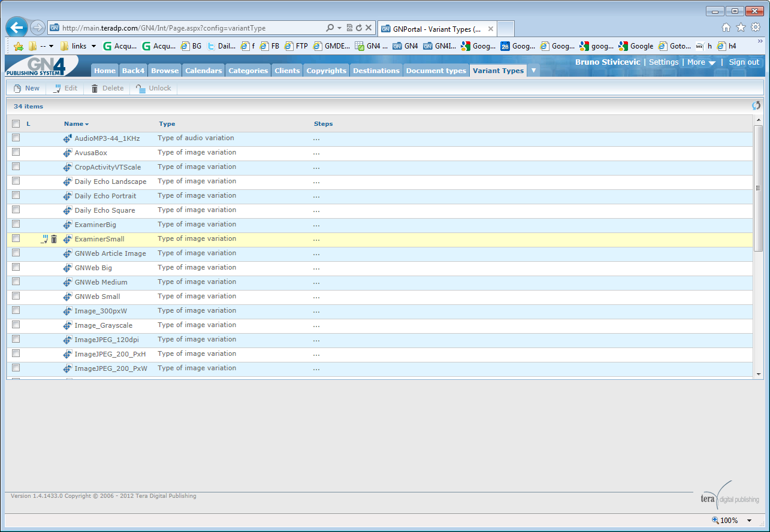The height and width of the screenshot is (532, 770).
Task: Check the Daily Echo Landscape row checkbox
Action: pyautogui.click(x=16, y=181)
